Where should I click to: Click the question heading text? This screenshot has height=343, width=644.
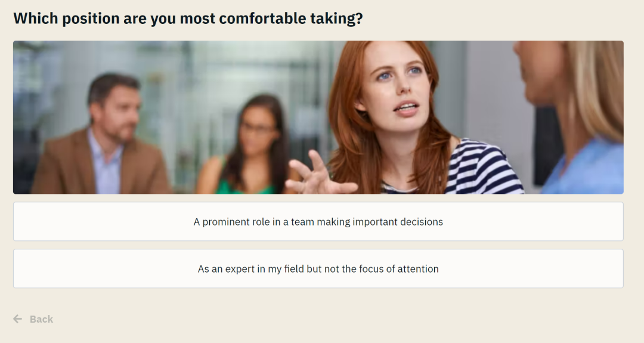pos(188,18)
